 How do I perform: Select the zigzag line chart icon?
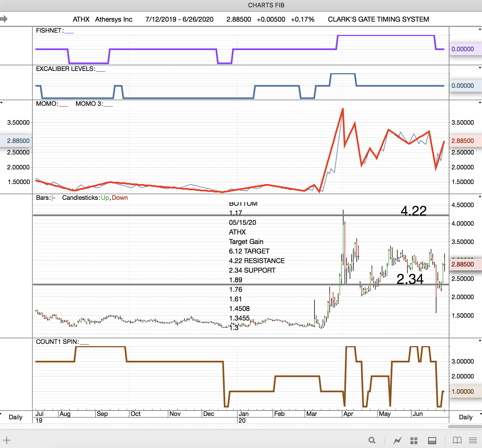(398, 440)
